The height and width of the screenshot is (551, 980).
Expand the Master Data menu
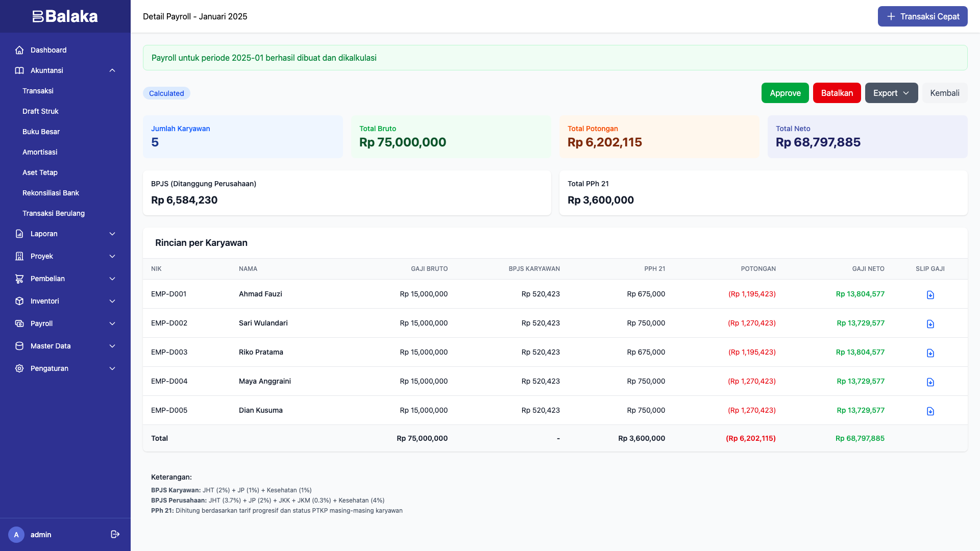tap(51, 346)
